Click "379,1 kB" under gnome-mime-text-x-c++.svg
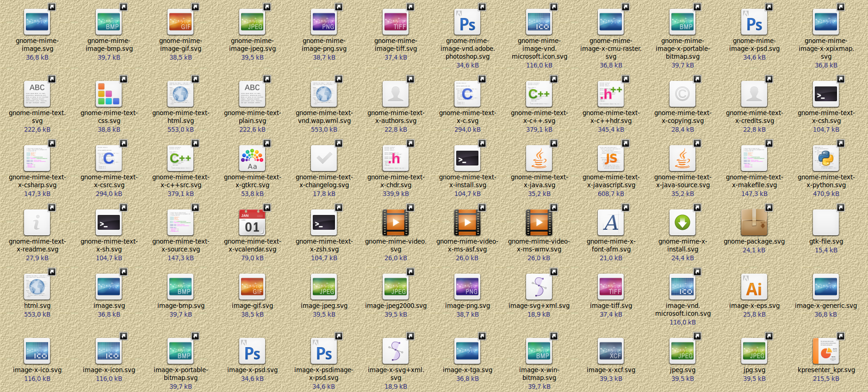 coord(539,129)
